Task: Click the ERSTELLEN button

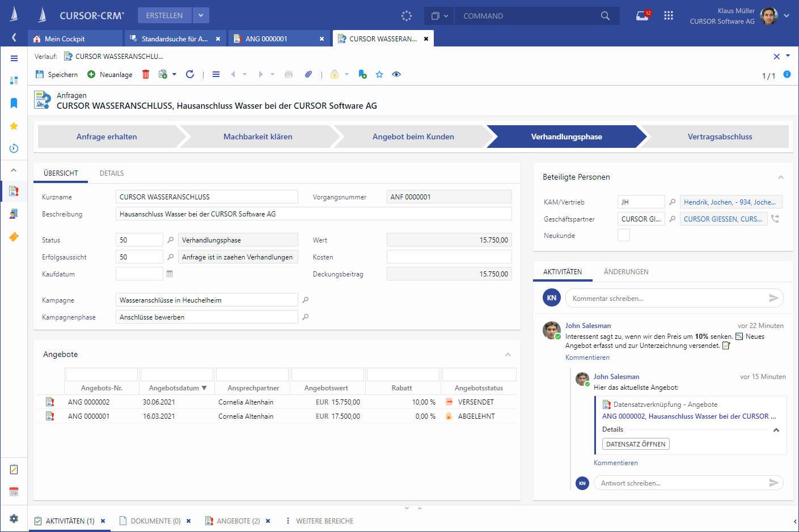Action: pos(164,15)
